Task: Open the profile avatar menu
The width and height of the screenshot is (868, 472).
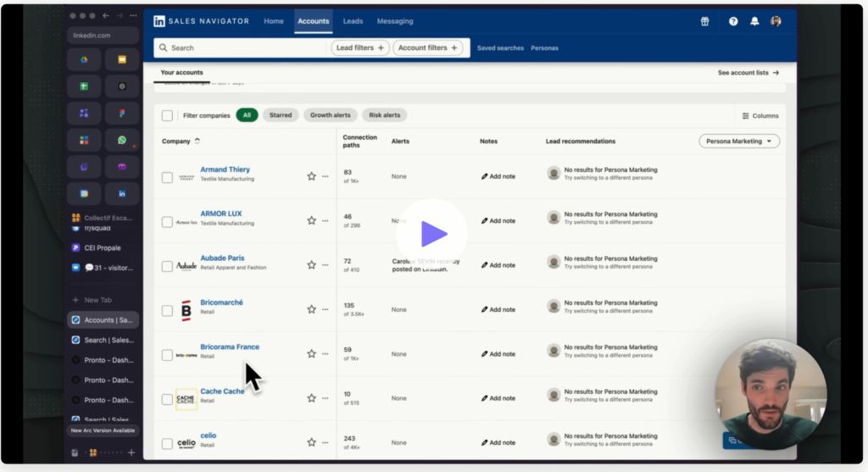Action: 776,21
